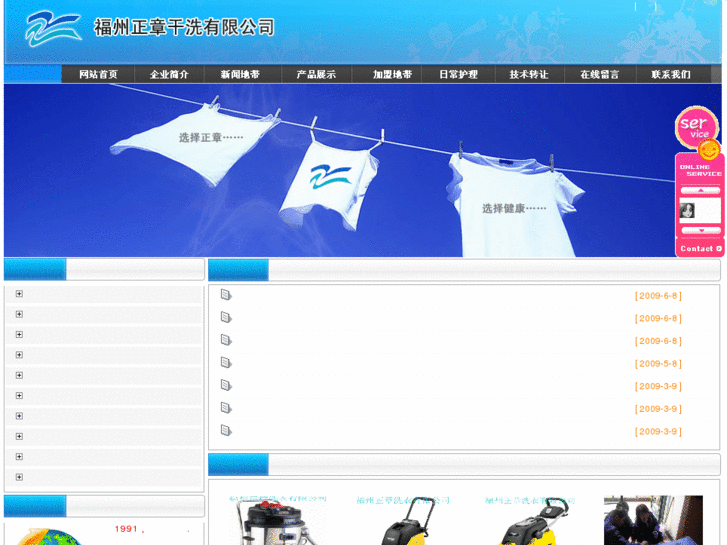Click the logo printed on hanging tank top
727x545 pixels.
[331, 176]
